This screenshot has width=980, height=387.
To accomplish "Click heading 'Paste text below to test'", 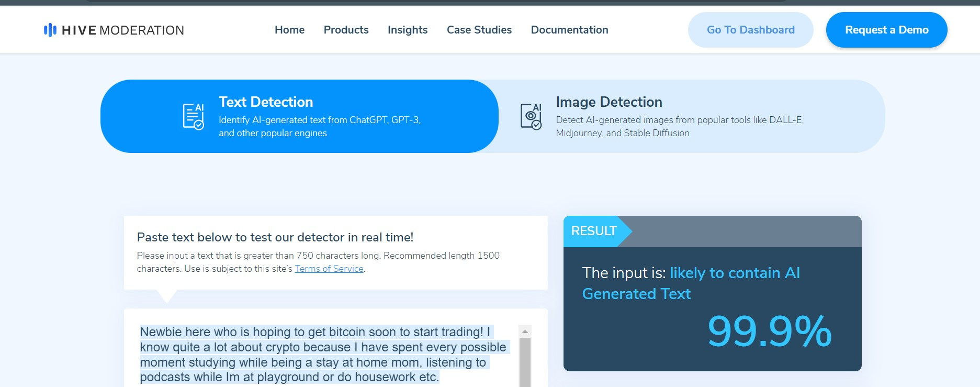I will pos(275,237).
